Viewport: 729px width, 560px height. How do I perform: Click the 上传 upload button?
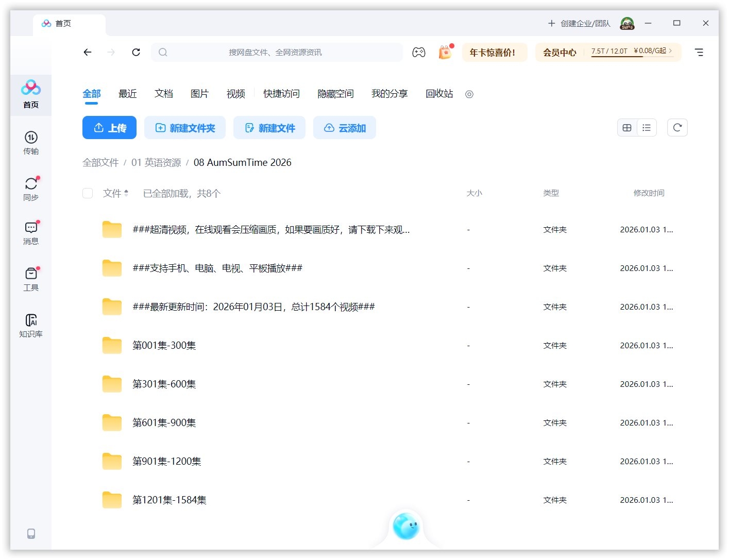tap(109, 127)
